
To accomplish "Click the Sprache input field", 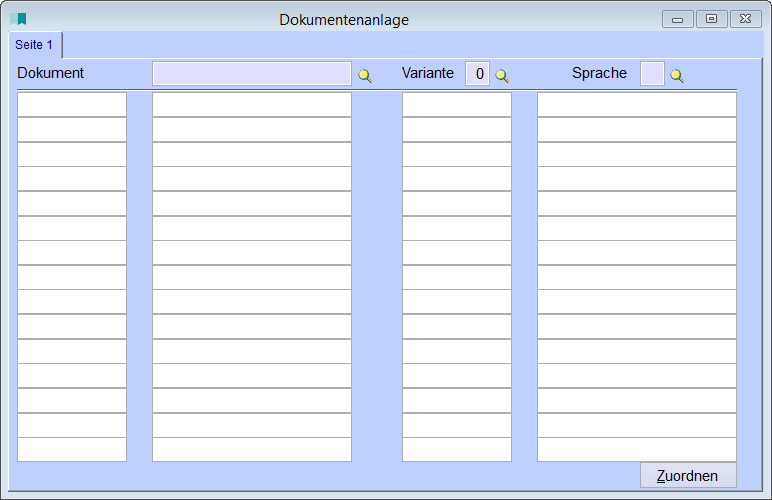I will coord(652,74).
